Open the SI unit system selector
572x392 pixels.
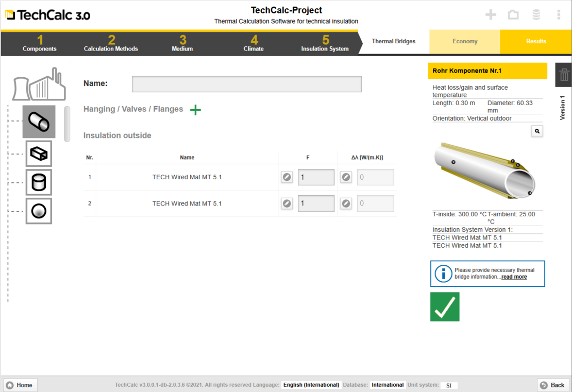point(449,385)
